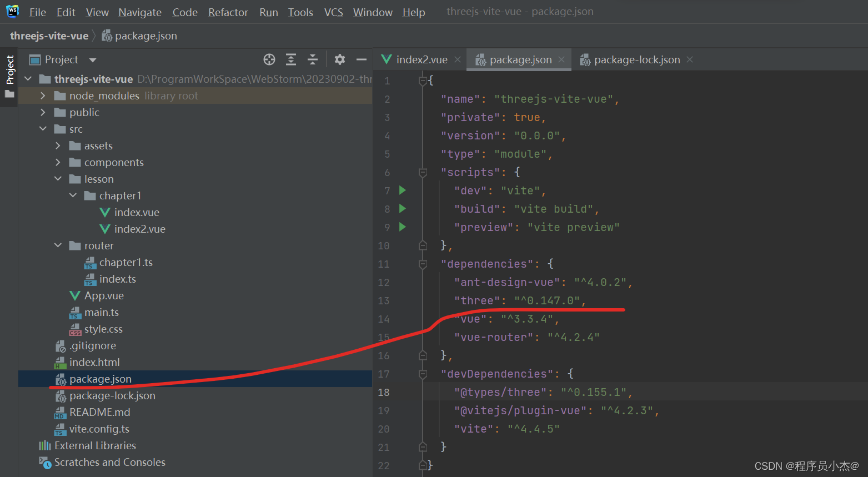868x477 pixels.
Task: Select index2.vue in the project tree
Action: (x=139, y=229)
